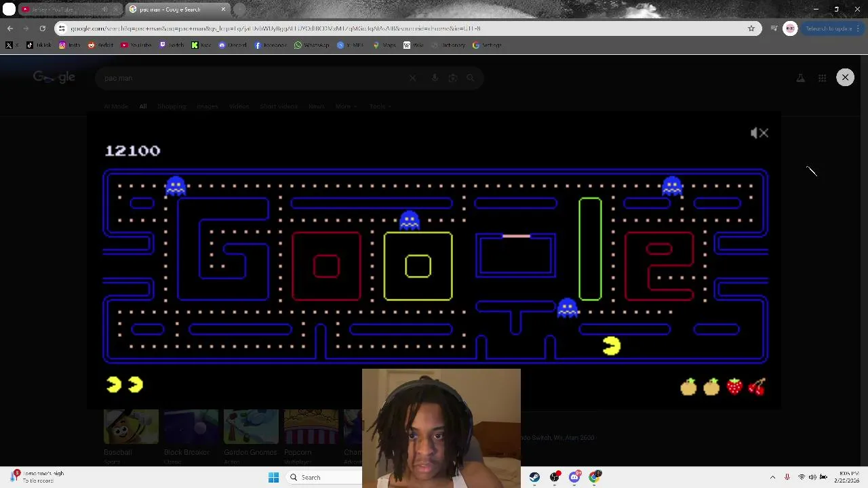Bookmark this page with the star icon
This screenshot has height=488, width=868.
751,28
